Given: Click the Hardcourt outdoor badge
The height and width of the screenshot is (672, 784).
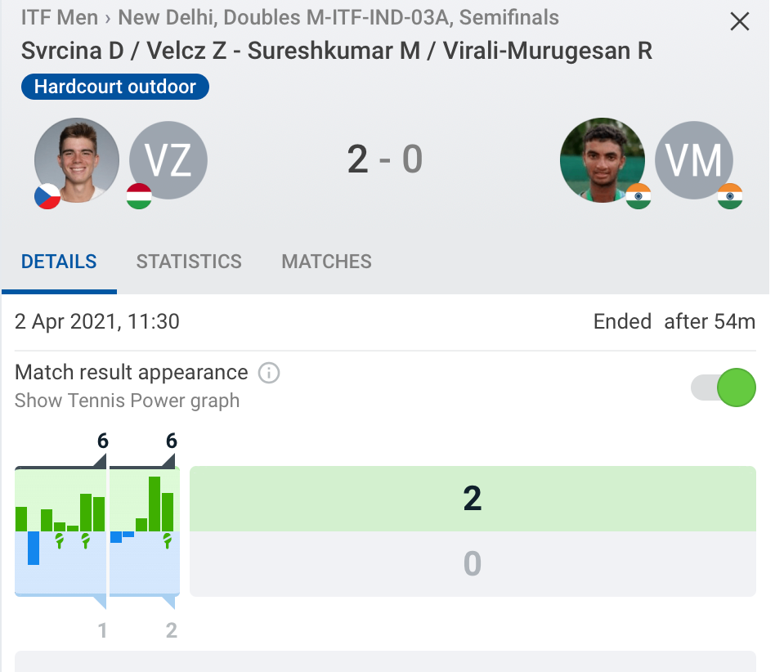Looking at the screenshot, I should 115,87.
